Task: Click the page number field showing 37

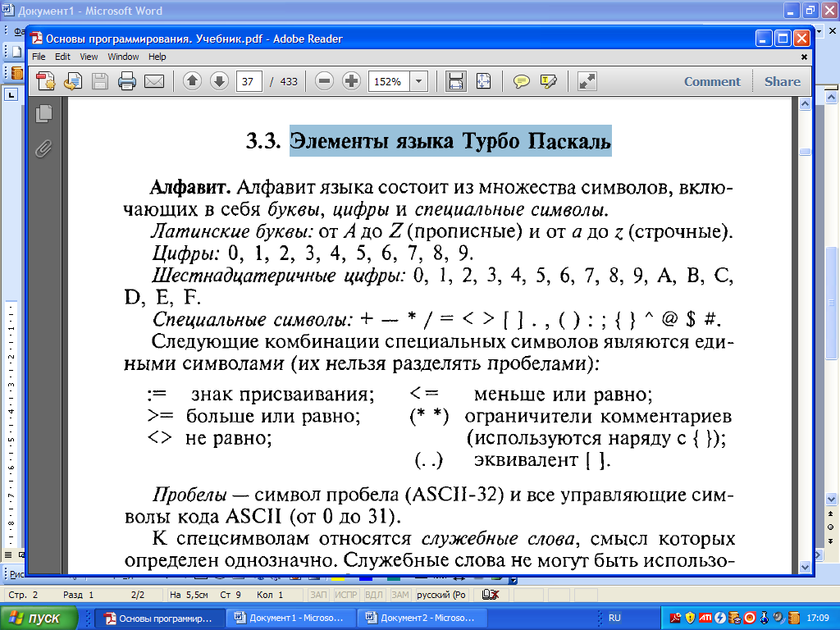Action: (x=249, y=81)
